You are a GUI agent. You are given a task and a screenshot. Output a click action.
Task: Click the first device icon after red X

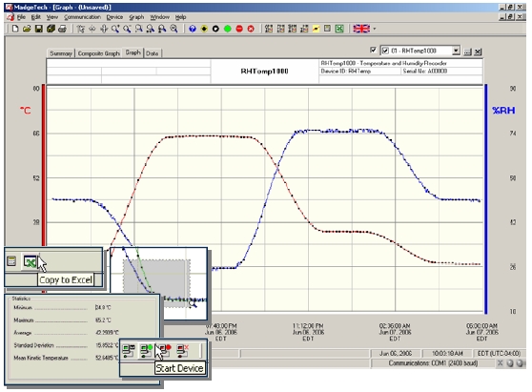click(269, 29)
